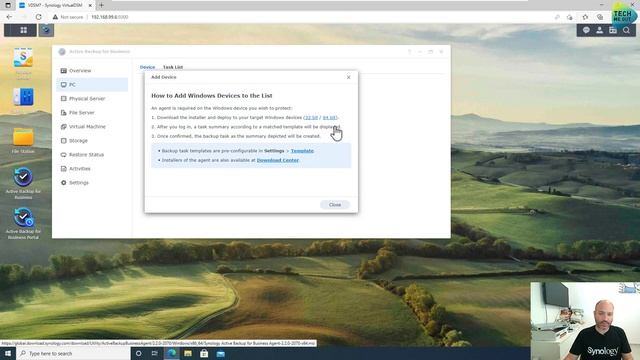Switch to the Task List tab

click(173, 67)
